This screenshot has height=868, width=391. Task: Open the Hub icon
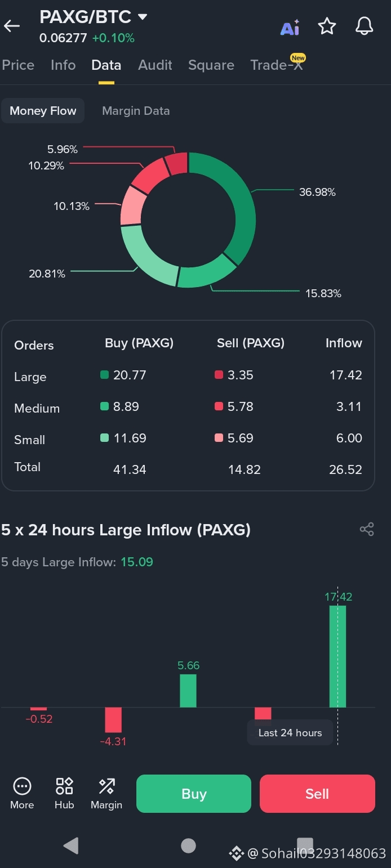[64, 793]
